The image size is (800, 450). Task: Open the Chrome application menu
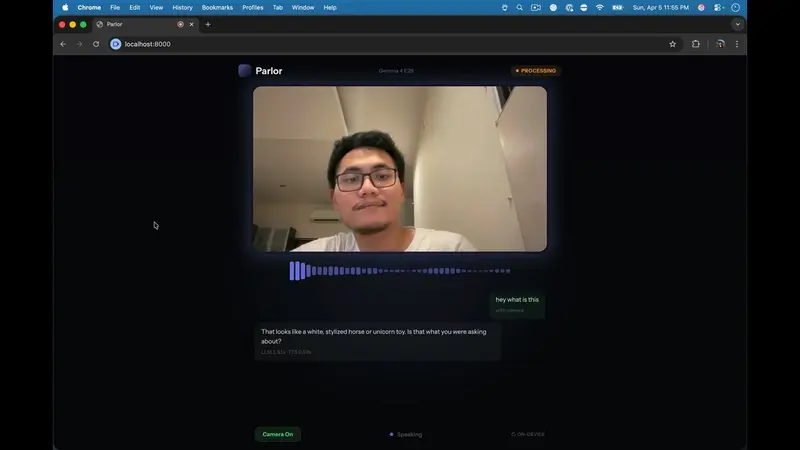(89, 8)
